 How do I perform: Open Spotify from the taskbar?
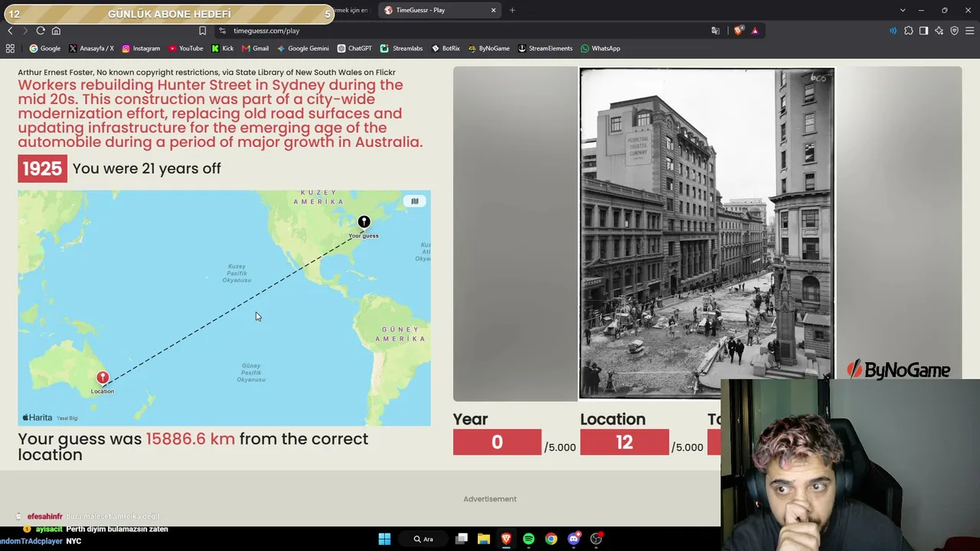[528, 539]
